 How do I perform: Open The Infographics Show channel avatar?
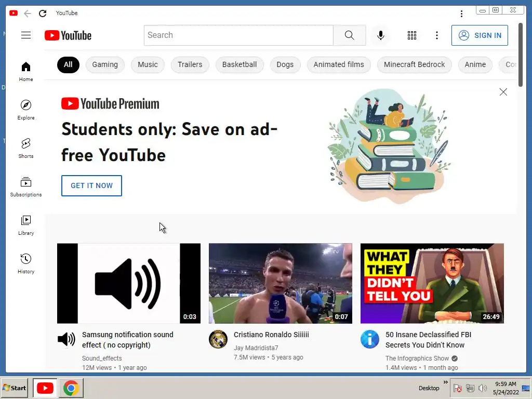pyautogui.click(x=369, y=339)
